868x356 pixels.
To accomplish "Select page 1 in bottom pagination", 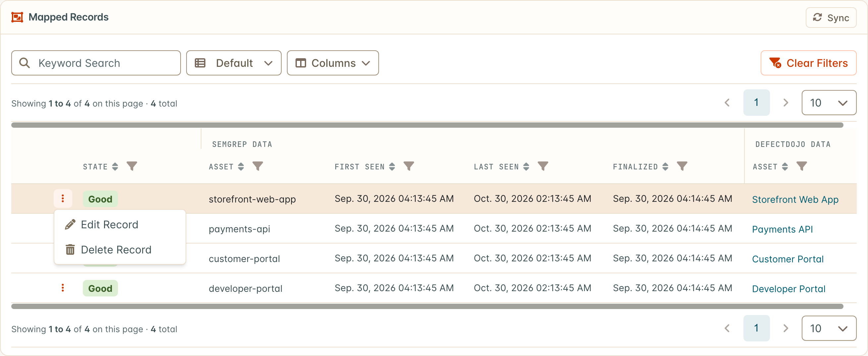I will pos(756,328).
